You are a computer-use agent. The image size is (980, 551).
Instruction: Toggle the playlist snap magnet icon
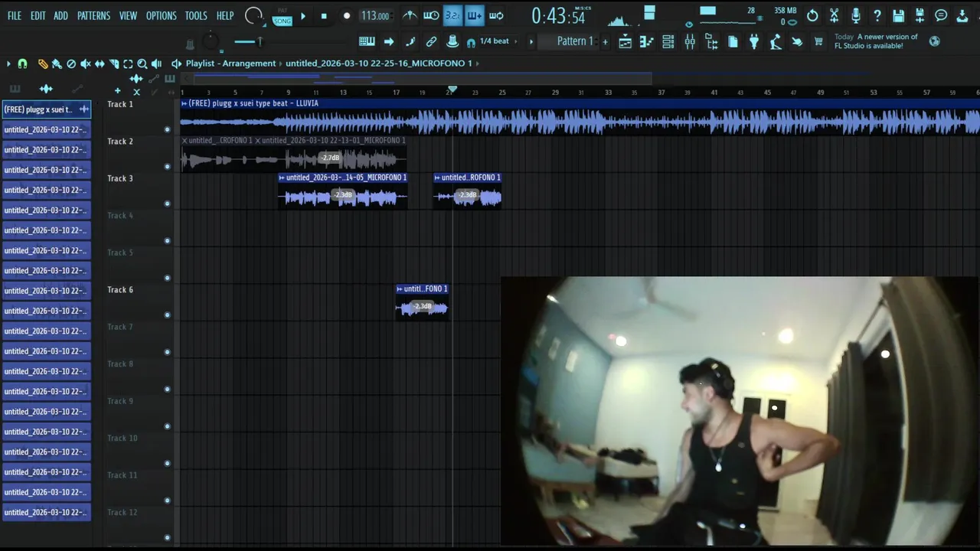(x=22, y=64)
